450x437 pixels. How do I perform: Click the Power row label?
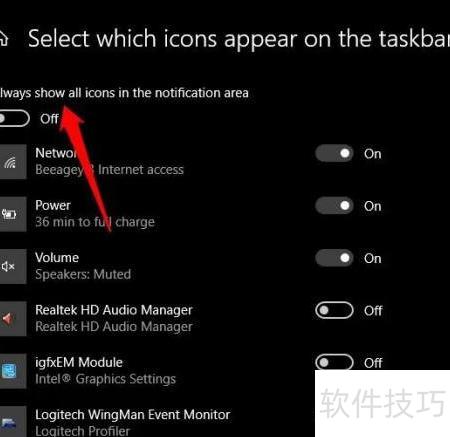(x=53, y=205)
